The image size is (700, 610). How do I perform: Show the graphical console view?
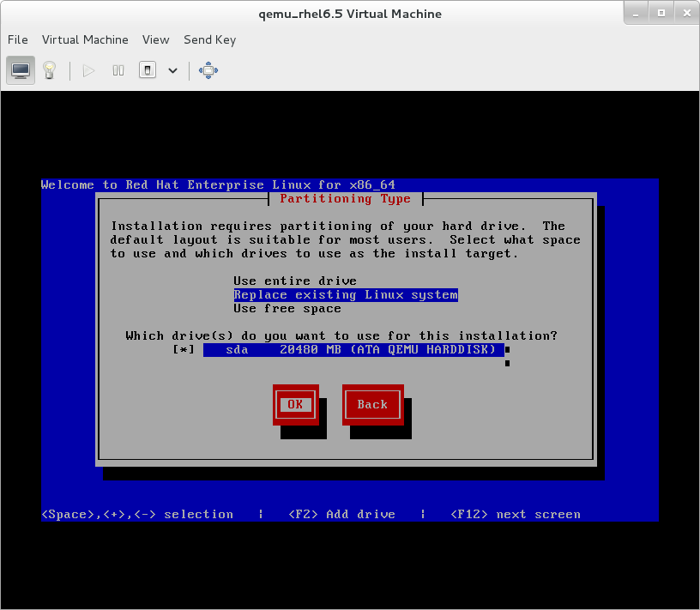tap(21, 70)
